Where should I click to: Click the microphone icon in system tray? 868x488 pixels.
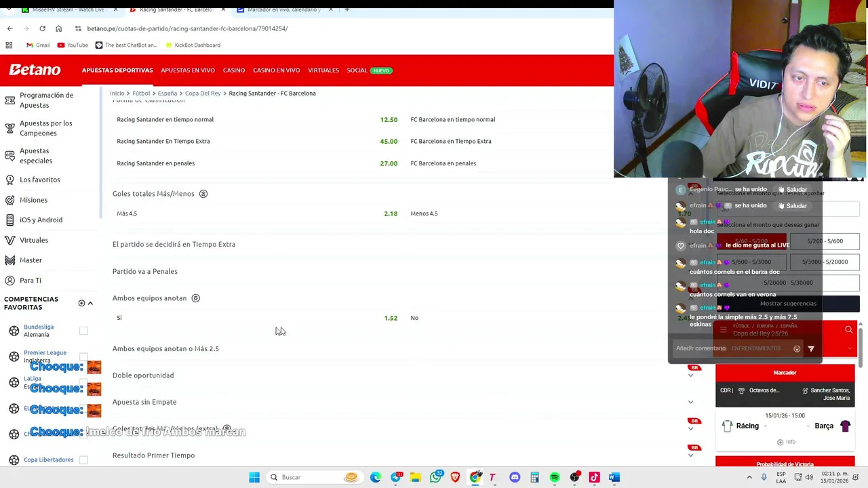click(764, 477)
